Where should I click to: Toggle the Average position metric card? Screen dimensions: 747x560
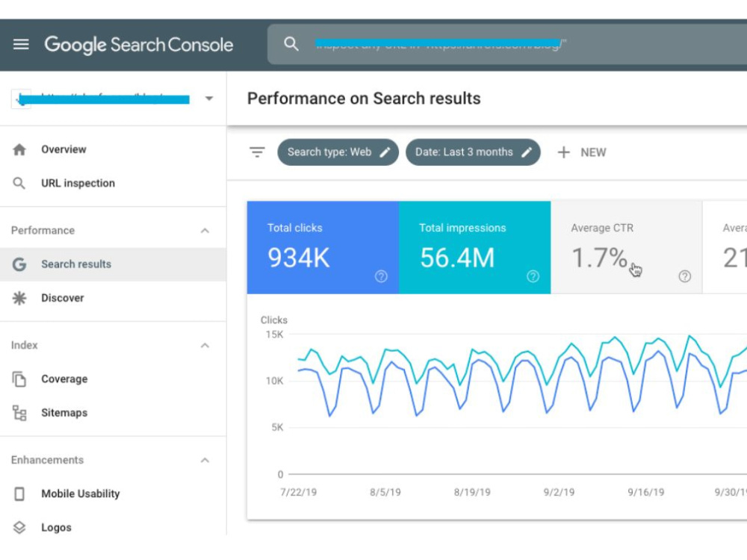725,247
